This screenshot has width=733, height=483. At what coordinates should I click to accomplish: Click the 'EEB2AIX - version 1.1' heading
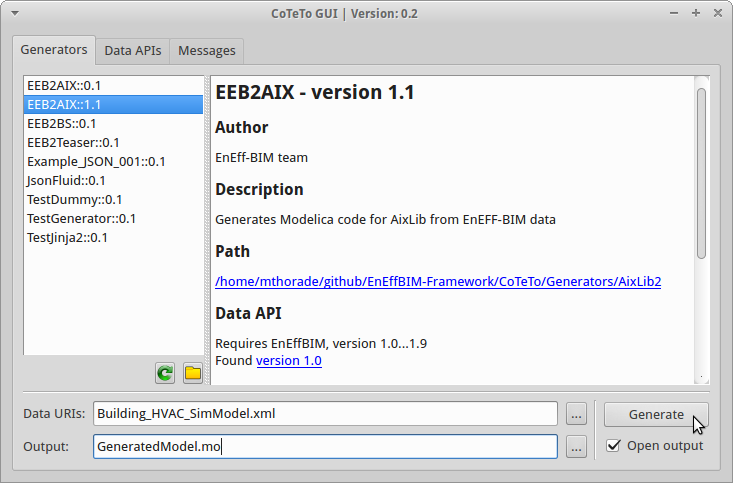(x=315, y=92)
